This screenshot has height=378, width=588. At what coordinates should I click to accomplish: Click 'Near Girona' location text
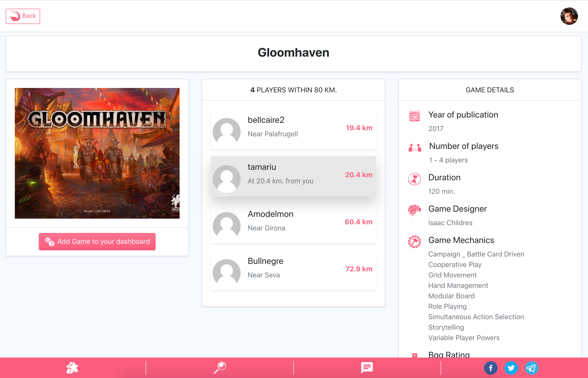(x=266, y=228)
